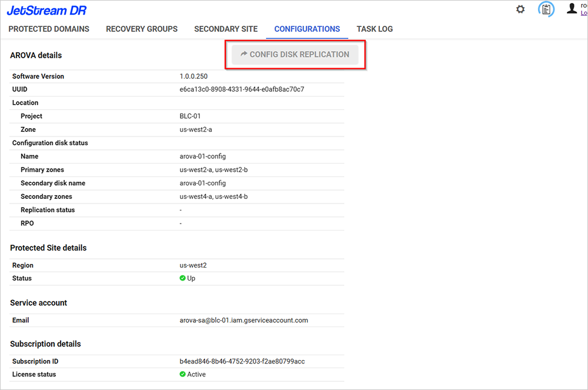
Task: Go to the Secondary Site tab
Action: click(226, 29)
